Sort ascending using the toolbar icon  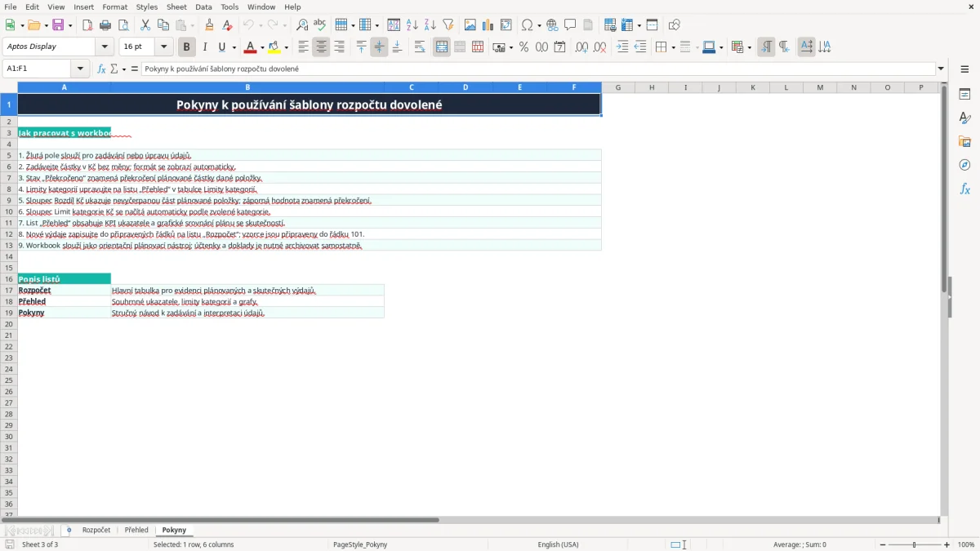(x=412, y=25)
